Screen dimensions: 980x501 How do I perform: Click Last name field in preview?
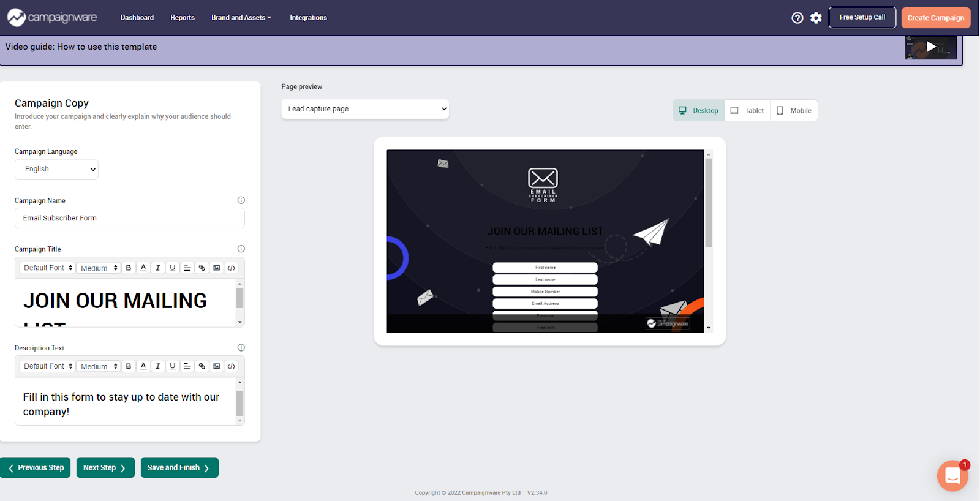click(x=545, y=279)
